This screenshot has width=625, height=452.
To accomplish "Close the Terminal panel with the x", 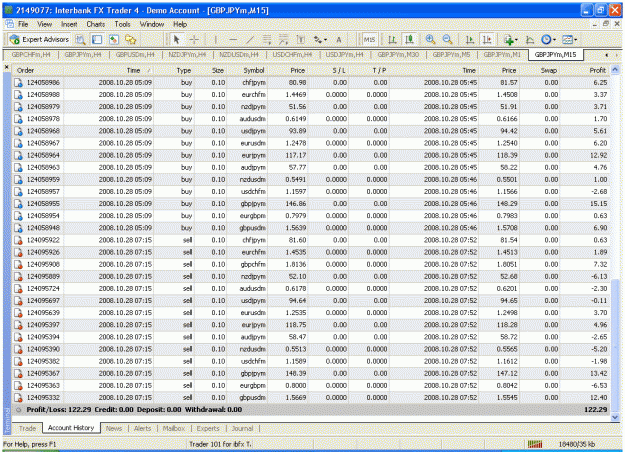I will 6,67.
